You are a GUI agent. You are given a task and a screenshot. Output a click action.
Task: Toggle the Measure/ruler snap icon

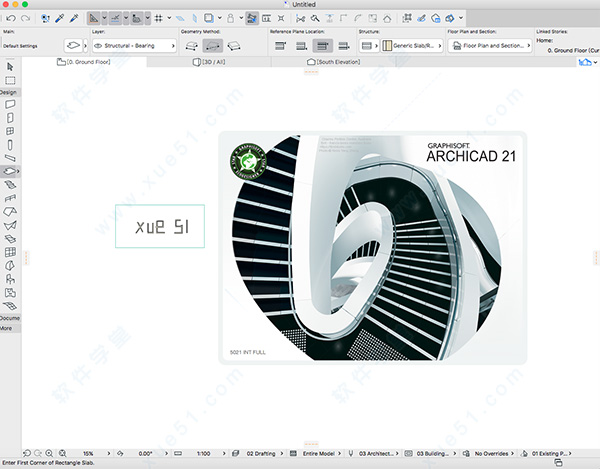pos(137,18)
